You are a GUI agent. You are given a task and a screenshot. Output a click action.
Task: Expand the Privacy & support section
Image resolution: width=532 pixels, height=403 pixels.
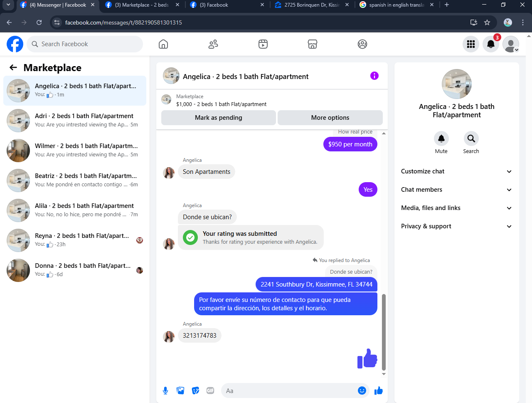pos(456,226)
